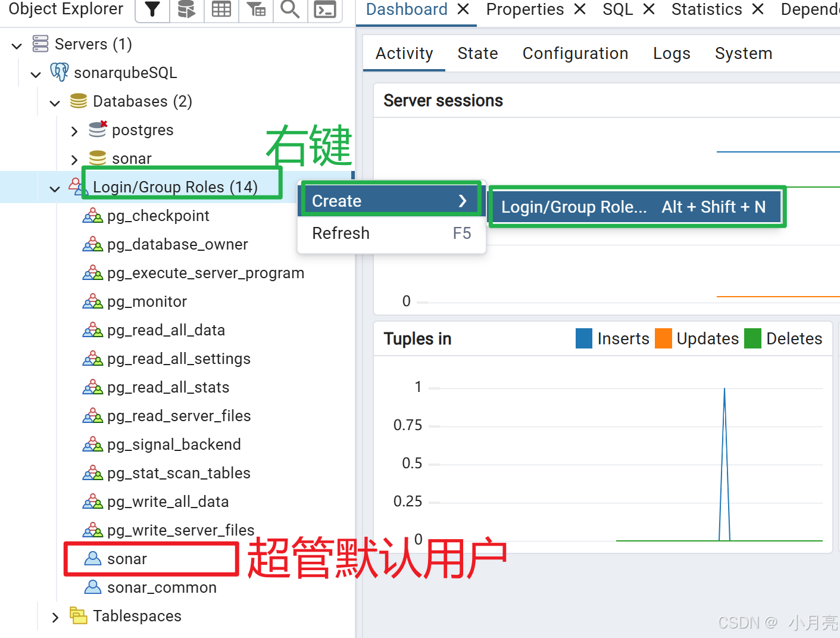Close the SQL tab
The height and width of the screenshot is (638, 840).
(x=649, y=9)
